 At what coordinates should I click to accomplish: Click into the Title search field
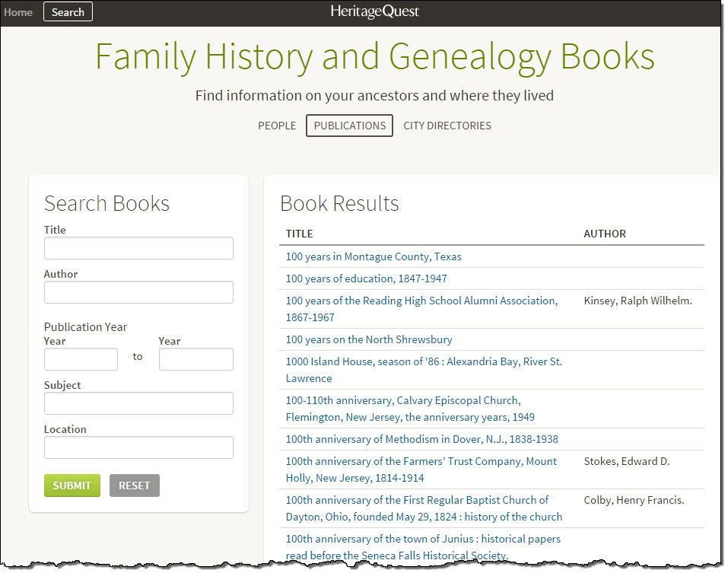pyautogui.click(x=138, y=248)
